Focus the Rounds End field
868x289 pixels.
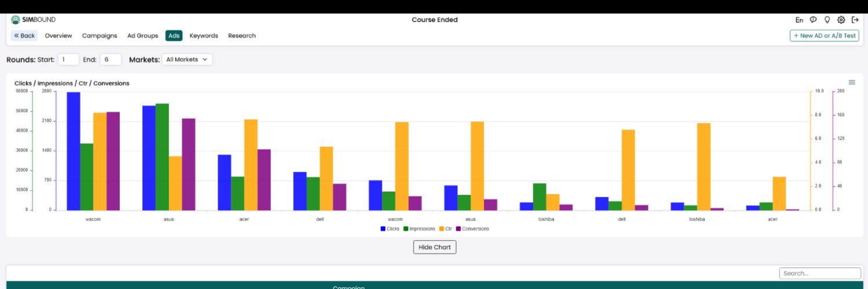pos(111,60)
